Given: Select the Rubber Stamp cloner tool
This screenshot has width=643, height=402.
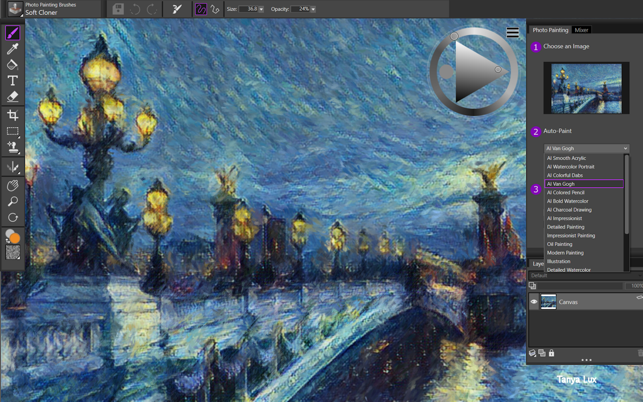Looking at the screenshot, I should tap(12, 147).
